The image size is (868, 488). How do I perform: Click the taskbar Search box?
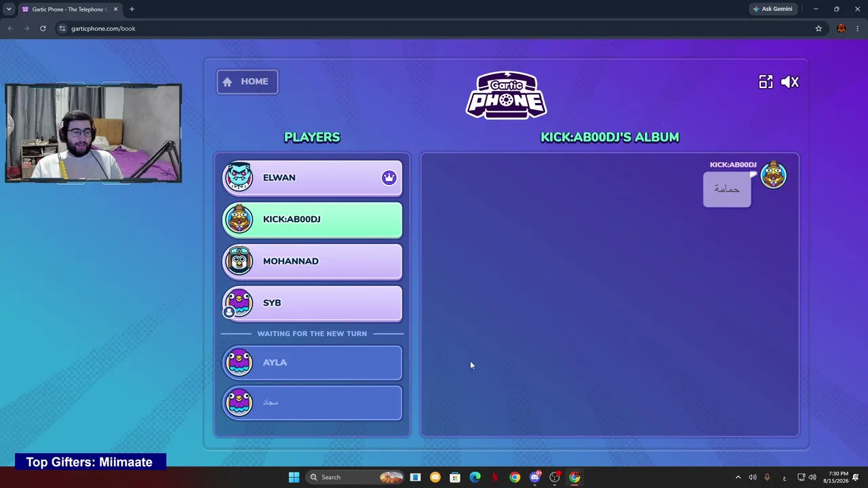pos(355,477)
